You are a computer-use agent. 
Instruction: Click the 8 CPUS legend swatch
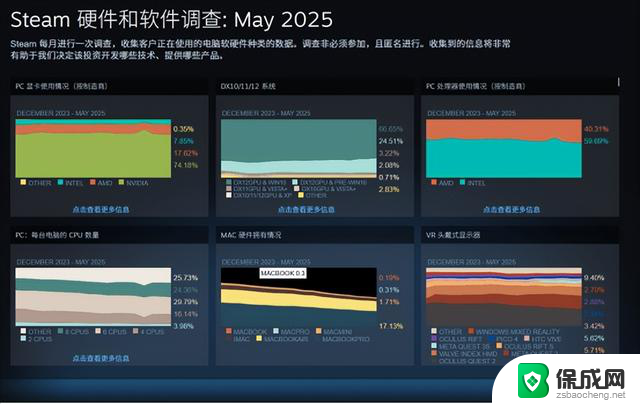coord(60,331)
